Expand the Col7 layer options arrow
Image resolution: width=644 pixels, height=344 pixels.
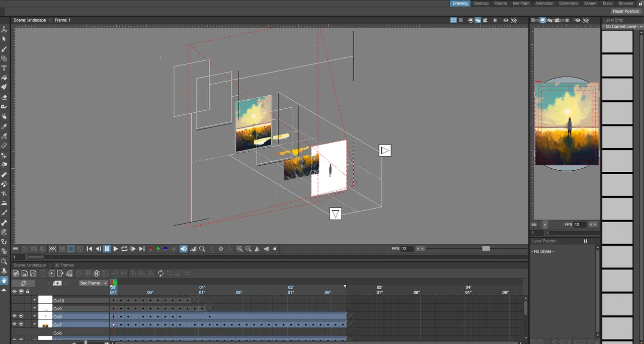(x=35, y=325)
